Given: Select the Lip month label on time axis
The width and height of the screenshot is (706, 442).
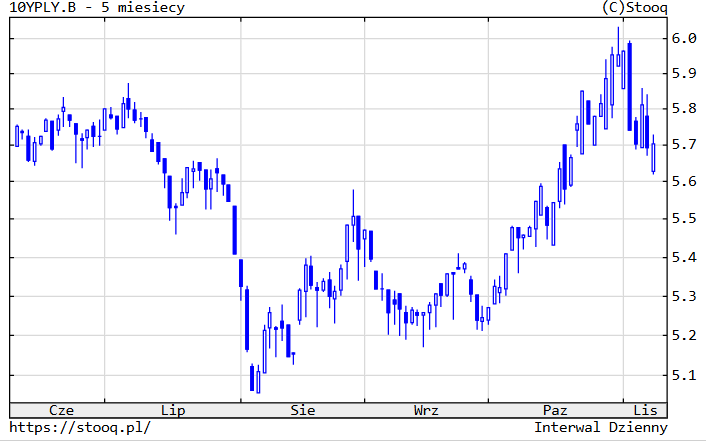Looking at the screenshot, I should [173, 410].
